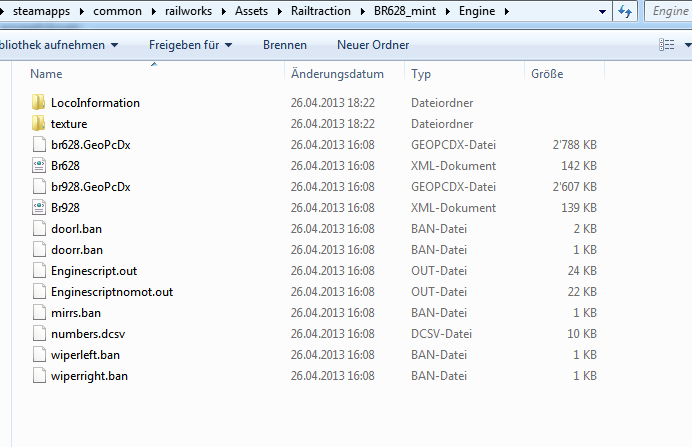Select the doorl.ban file icon

[x=39, y=229]
